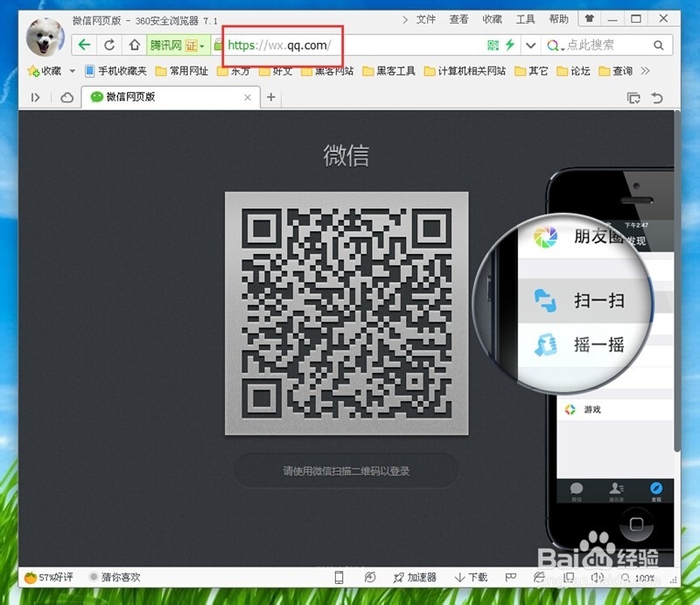Image resolution: width=700 pixels, height=605 pixels.
Task: Click the window capture icon in status bar
Action: (x=569, y=578)
